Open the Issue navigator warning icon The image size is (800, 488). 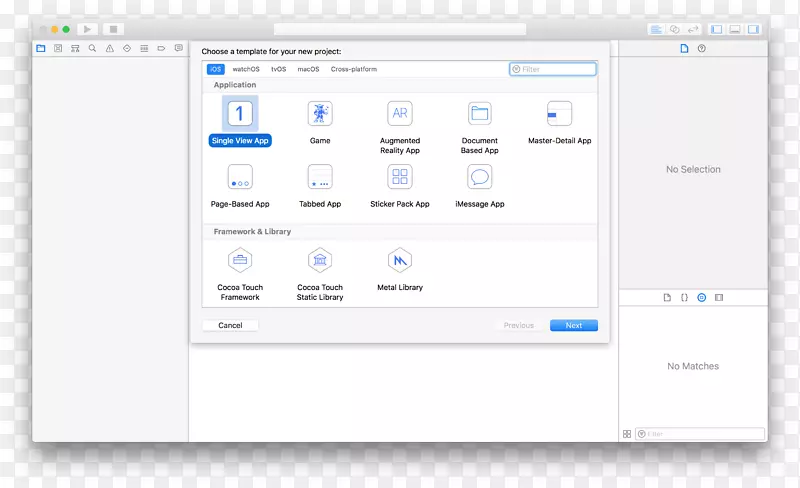click(x=110, y=48)
